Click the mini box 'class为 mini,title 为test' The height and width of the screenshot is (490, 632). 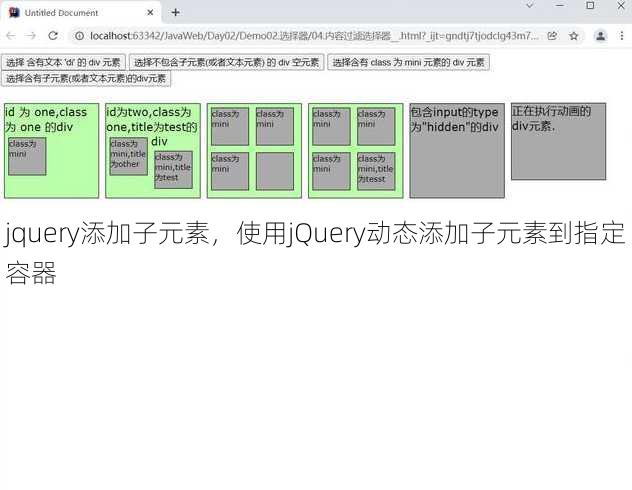click(x=173, y=170)
